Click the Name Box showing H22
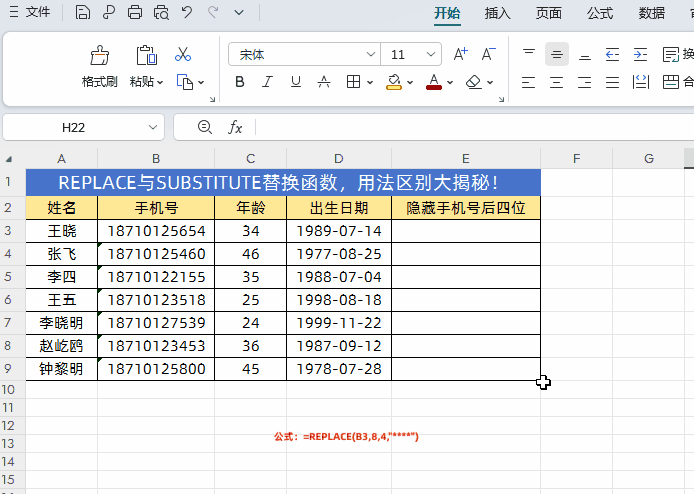This screenshot has width=694, height=494. point(83,127)
